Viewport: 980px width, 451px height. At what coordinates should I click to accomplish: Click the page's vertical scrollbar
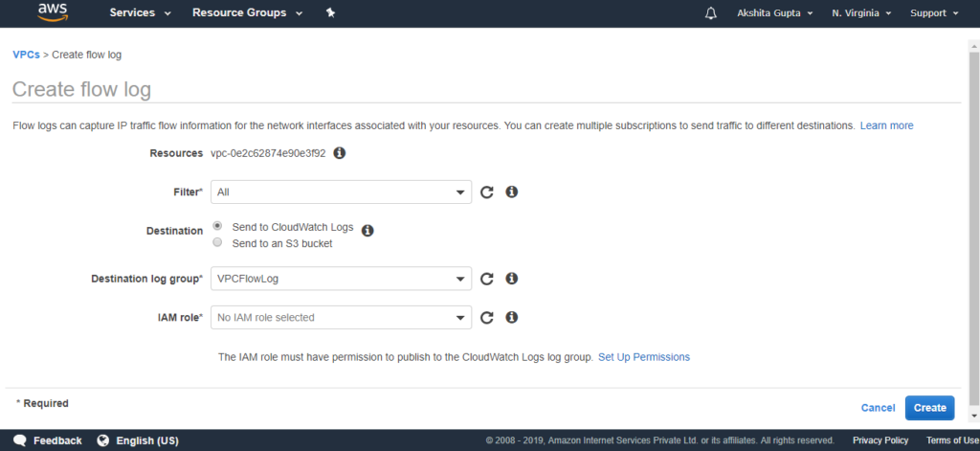[973, 228]
